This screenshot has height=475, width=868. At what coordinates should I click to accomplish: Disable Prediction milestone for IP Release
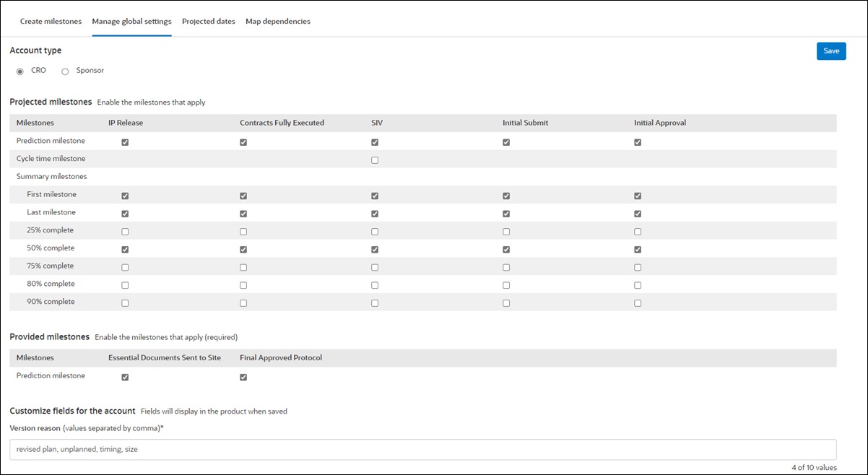[x=124, y=141]
